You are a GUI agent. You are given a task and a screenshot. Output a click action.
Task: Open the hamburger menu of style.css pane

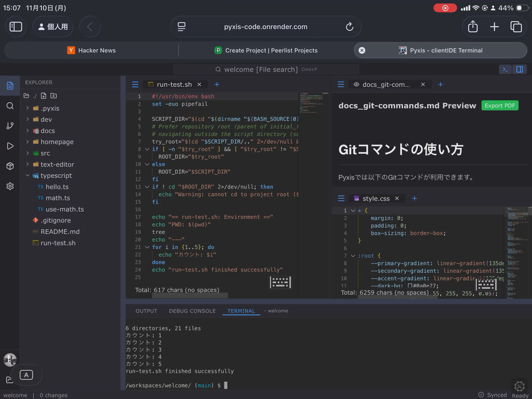coord(341,198)
